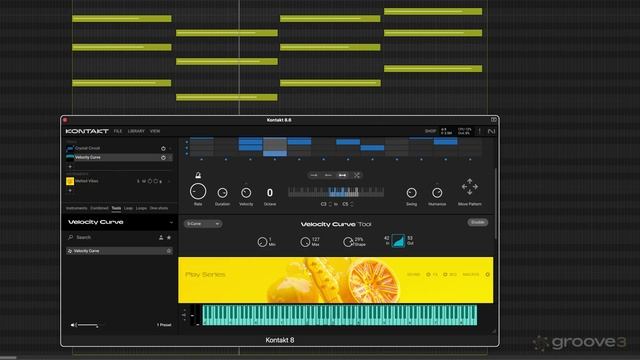Image resolution: width=640 pixels, height=360 pixels.
Task: Move pattern up with up arrow
Action: coord(470,180)
